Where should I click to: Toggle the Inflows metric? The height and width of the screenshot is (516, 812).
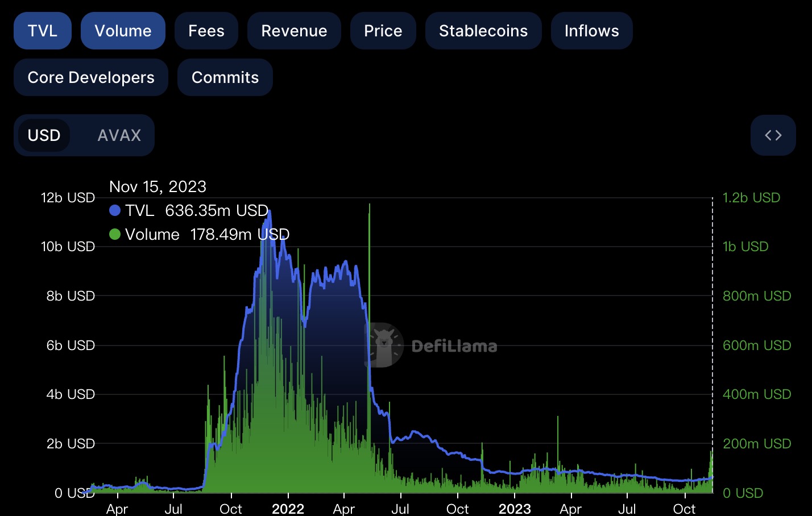click(x=591, y=31)
